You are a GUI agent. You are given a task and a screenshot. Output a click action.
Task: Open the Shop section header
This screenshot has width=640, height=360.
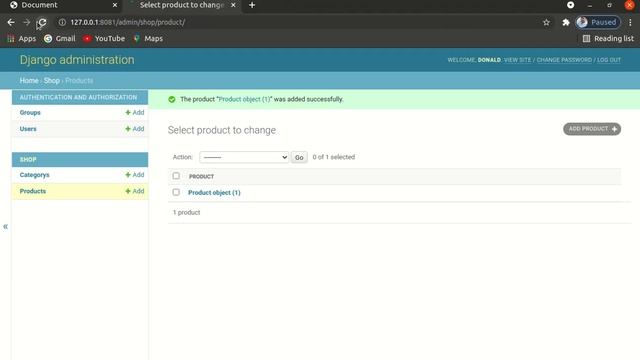(28, 160)
